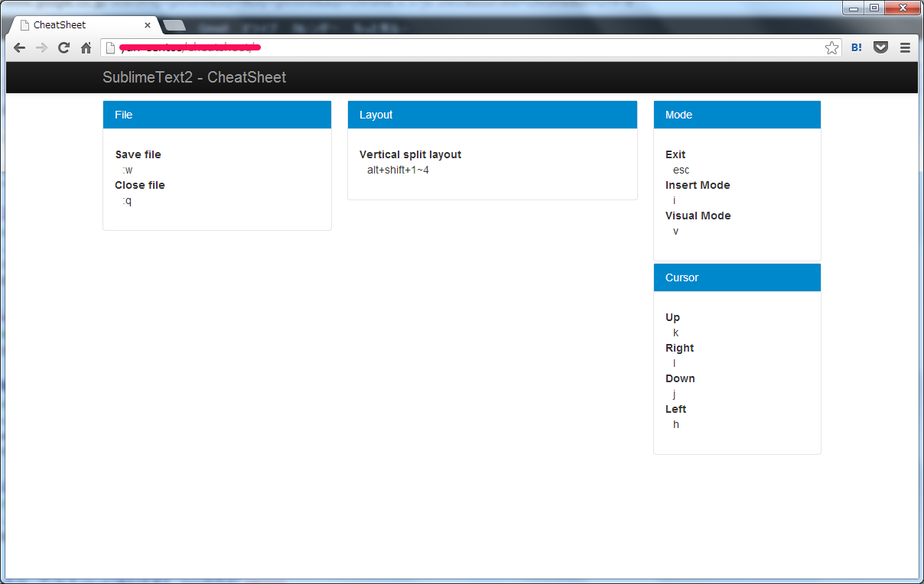Click the Visual Mode label
Image resolution: width=924 pixels, height=584 pixels.
click(x=698, y=216)
